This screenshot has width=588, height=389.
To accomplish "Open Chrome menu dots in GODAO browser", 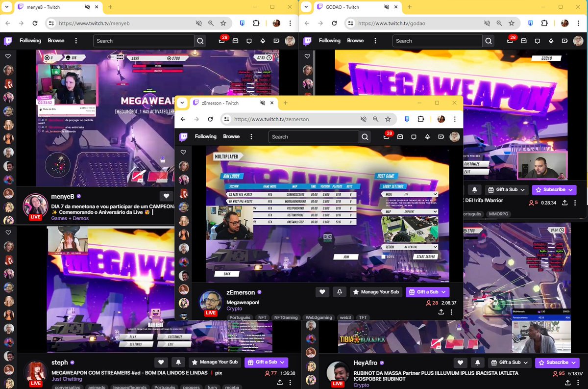I will pyautogui.click(x=579, y=23).
